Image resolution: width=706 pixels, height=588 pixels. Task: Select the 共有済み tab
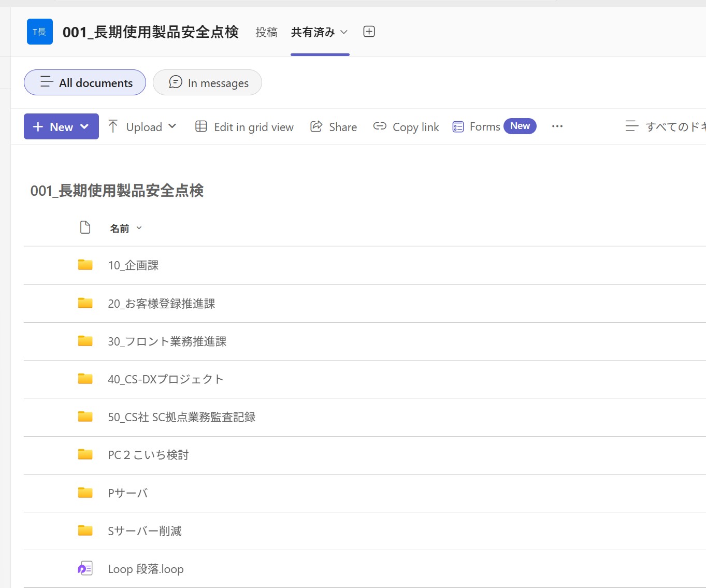coord(320,32)
